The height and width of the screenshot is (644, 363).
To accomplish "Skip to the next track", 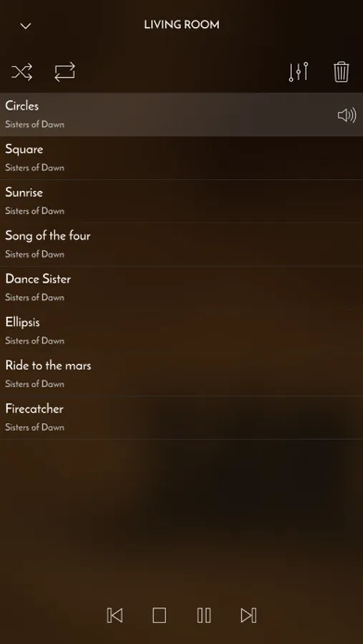I will coord(248,615).
